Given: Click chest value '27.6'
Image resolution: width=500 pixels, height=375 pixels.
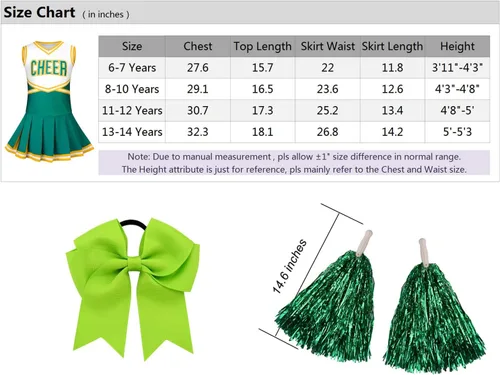Looking at the screenshot, I should (x=198, y=68).
